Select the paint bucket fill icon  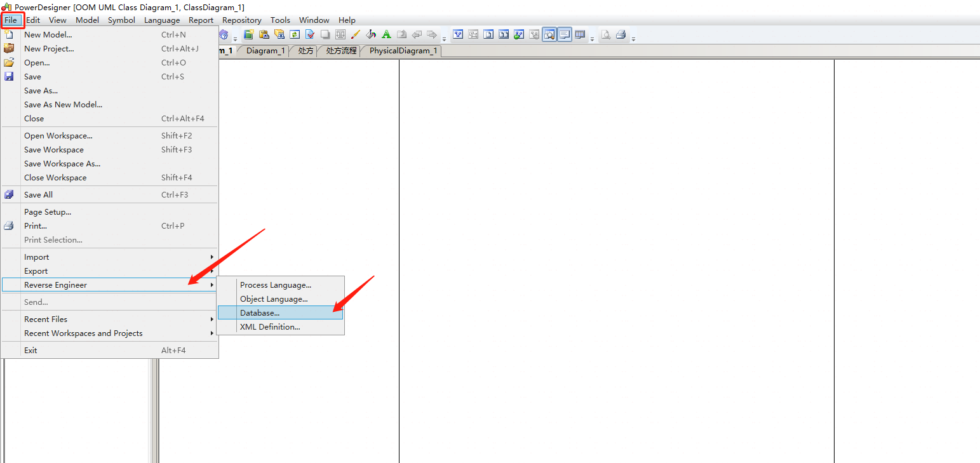(371, 34)
